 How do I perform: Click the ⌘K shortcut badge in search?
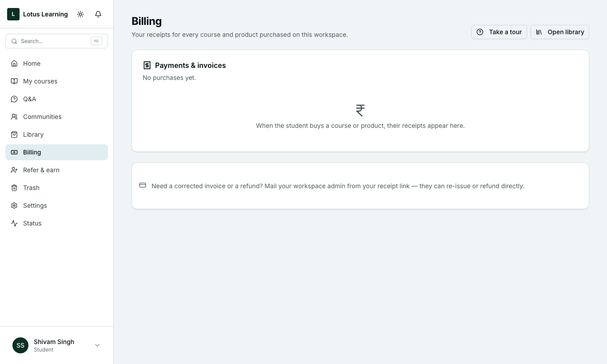(96, 41)
